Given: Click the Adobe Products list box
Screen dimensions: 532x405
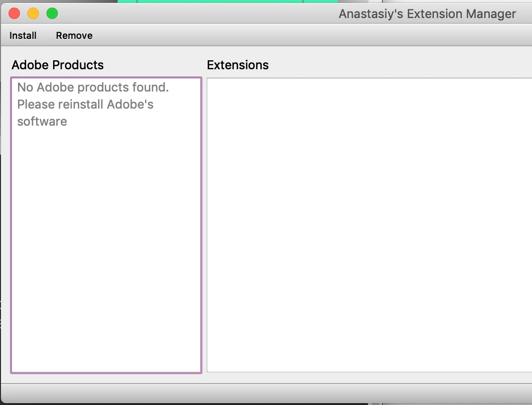Looking at the screenshot, I should (x=106, y=225).
